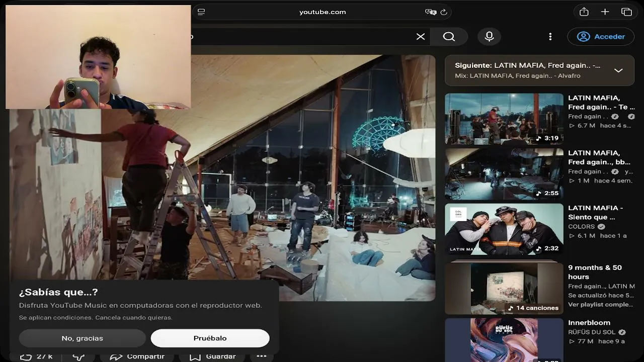
Task: Add a new browser tab
Action: pyautogui.click(x=605, y=12)
